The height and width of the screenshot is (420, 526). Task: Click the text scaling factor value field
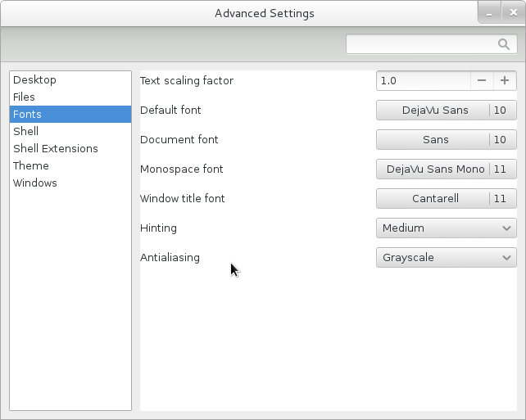[424, 80]
